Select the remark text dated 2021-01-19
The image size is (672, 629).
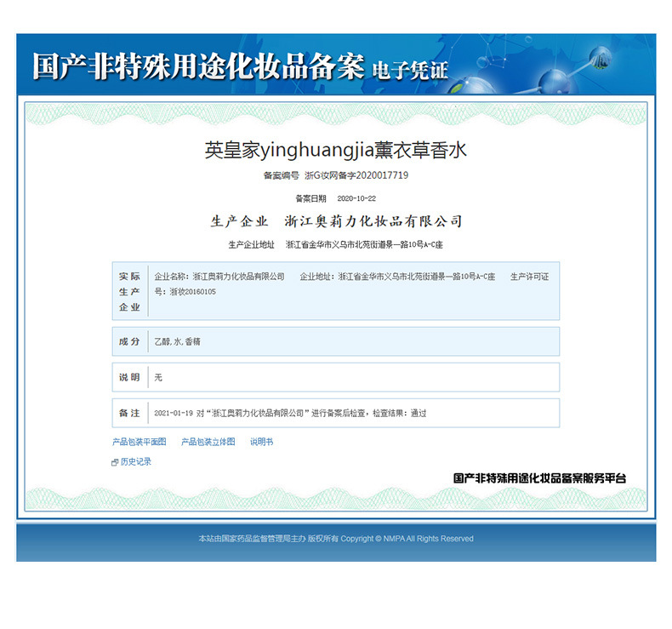click(290, 414)
